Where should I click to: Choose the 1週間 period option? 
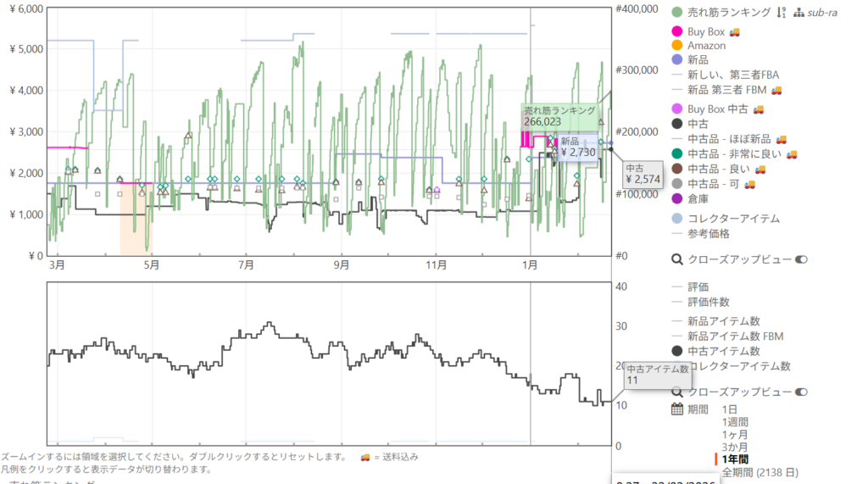click(x=735, y=422)
